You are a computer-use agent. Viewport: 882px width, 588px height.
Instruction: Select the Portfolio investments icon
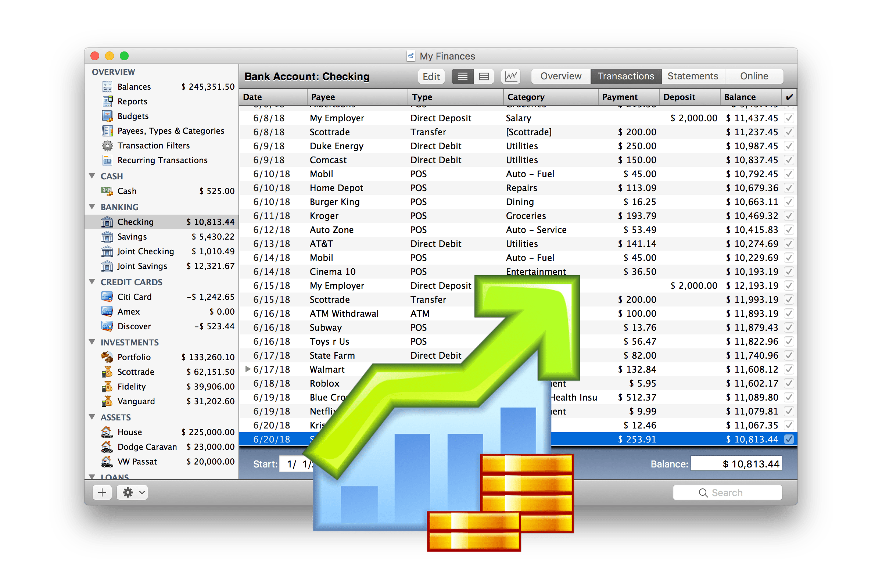tap(107, 356)
